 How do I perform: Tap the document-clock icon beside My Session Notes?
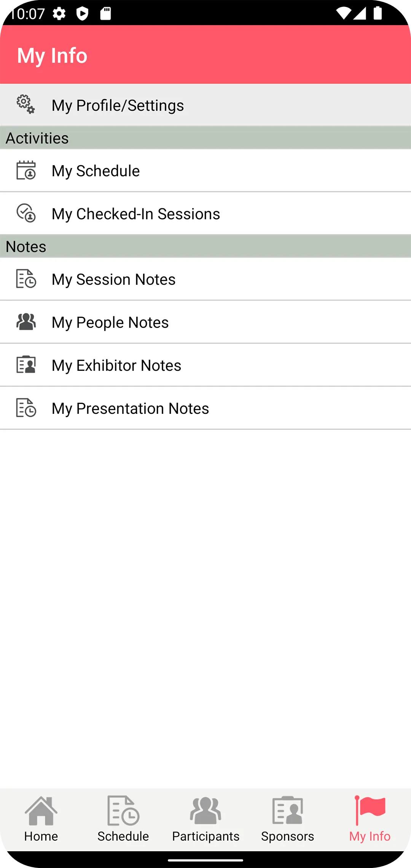[26, 279]
